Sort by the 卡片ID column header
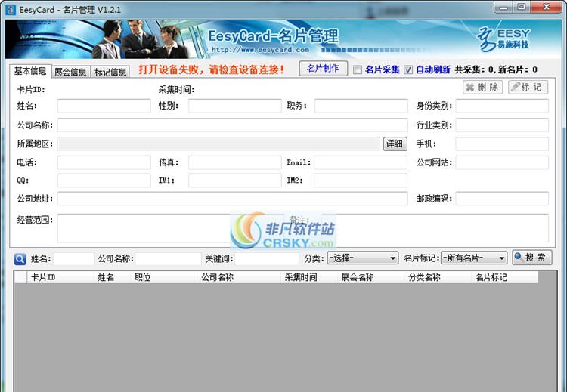This screenshot has width=567, height=392. point(60,277)
